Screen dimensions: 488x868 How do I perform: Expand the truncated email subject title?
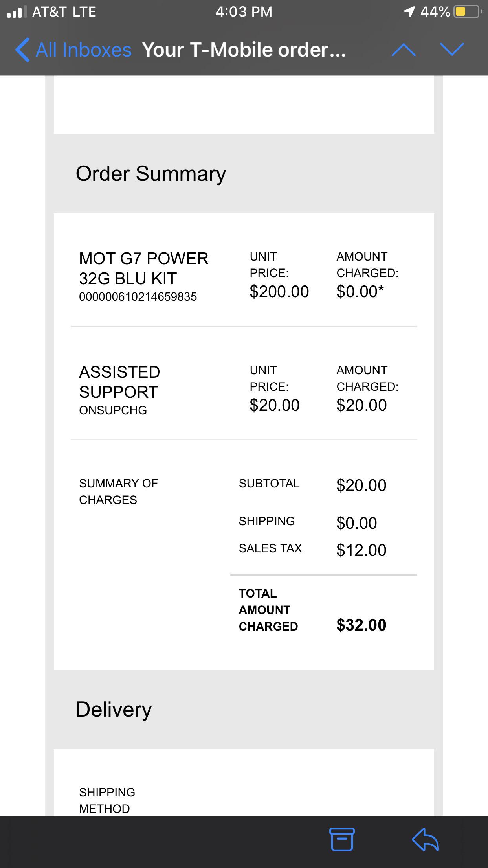click(x=244, y=50)
